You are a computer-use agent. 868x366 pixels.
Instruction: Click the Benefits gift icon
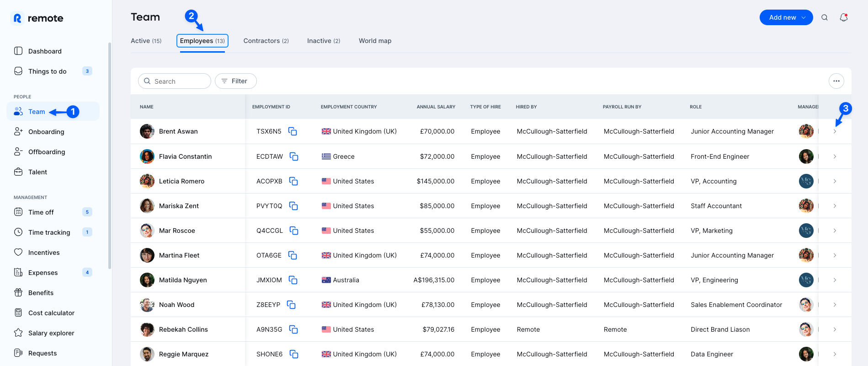18,292
